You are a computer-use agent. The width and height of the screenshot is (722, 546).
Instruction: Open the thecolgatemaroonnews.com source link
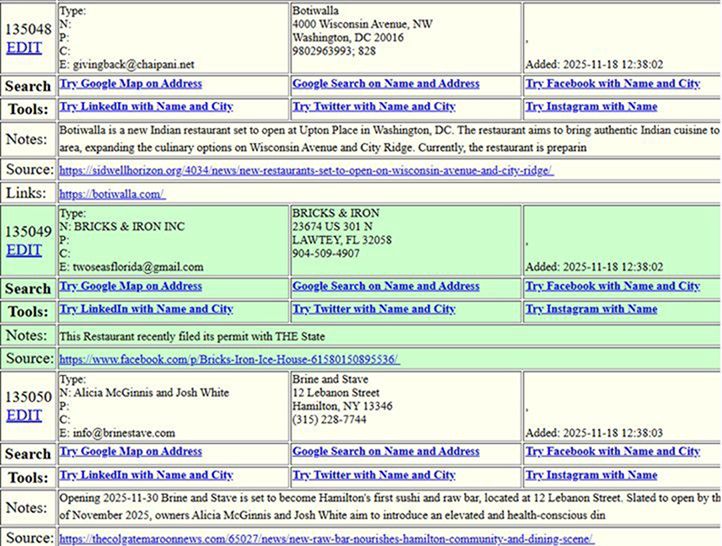(326, 539)
